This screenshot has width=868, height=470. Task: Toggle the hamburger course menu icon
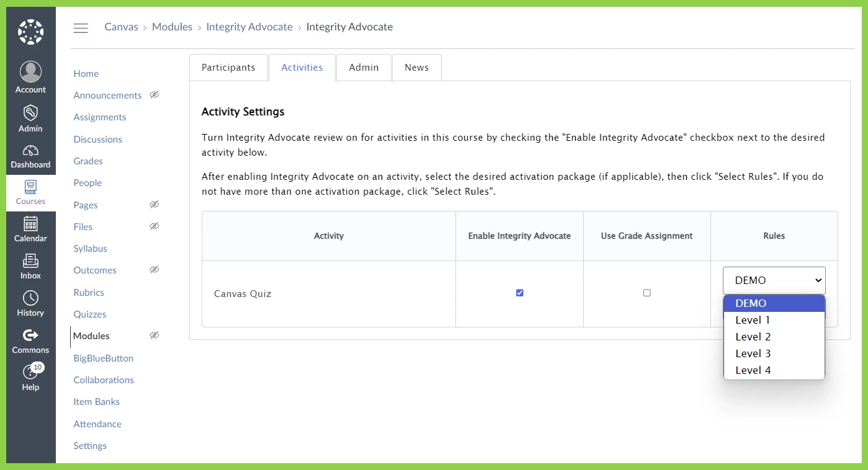tap(81, 28)
